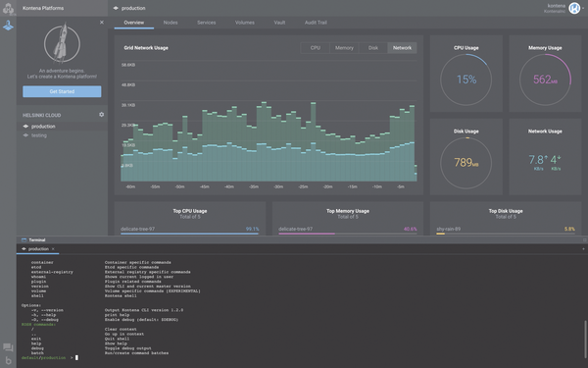The height and width of the screenshot is (368, 588).
Task: Click the terminal scrollbar
Action: (x=585, y=340)
